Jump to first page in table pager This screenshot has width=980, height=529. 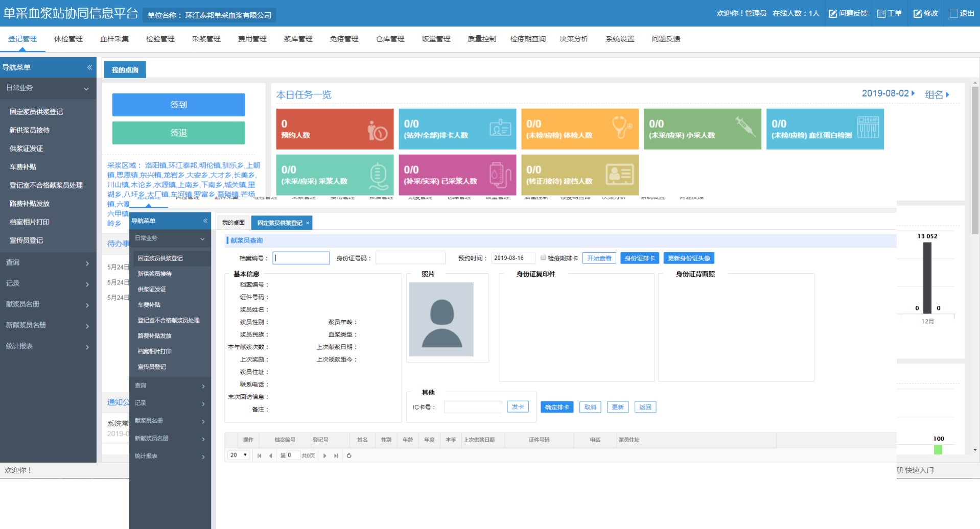click(260, 455)
